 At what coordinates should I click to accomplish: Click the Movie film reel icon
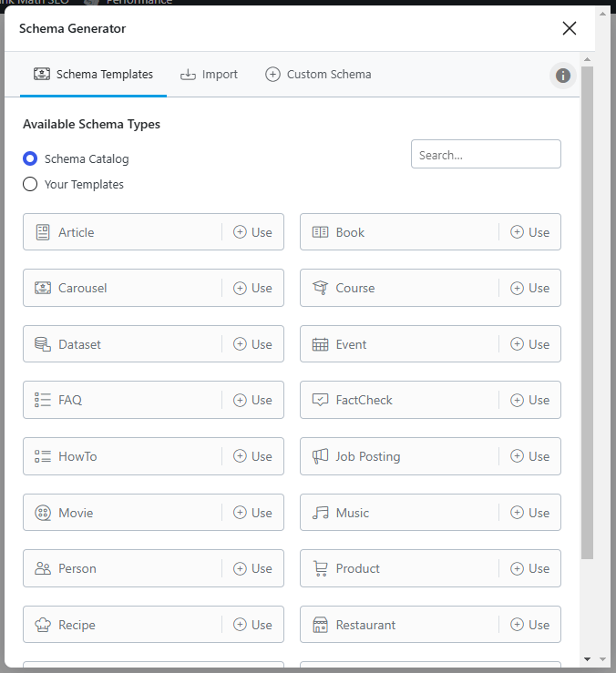(x=43, y=513)
